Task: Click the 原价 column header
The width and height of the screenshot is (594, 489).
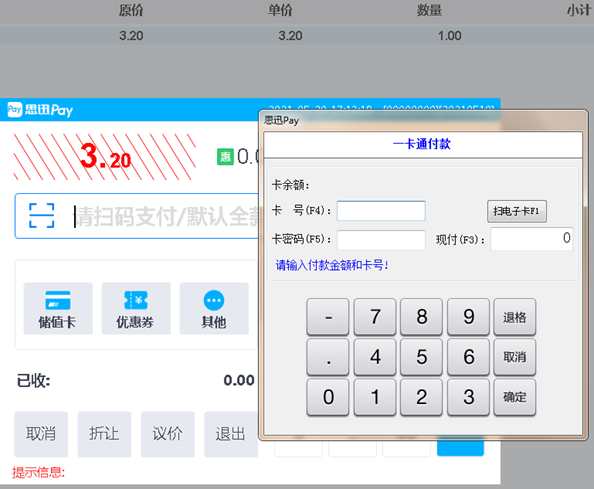Action: (131, 10)
